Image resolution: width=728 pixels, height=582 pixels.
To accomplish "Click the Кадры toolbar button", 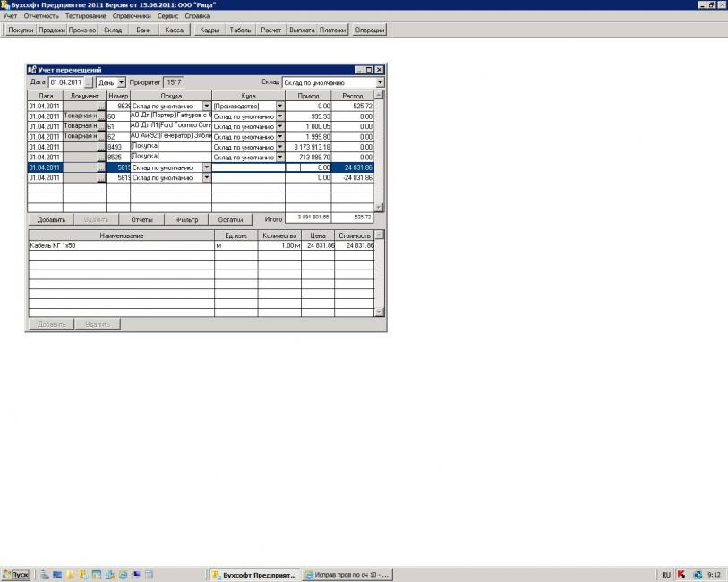I will (x=208, y=30).
